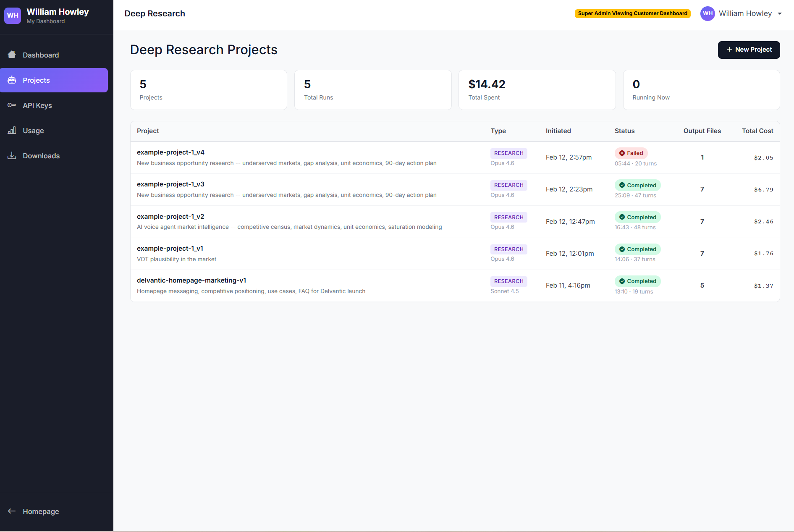This screenshot has width=794, height=532.
Task: Click the API Keys key icon
Action: pyautogui.click(x=12, y=105)
